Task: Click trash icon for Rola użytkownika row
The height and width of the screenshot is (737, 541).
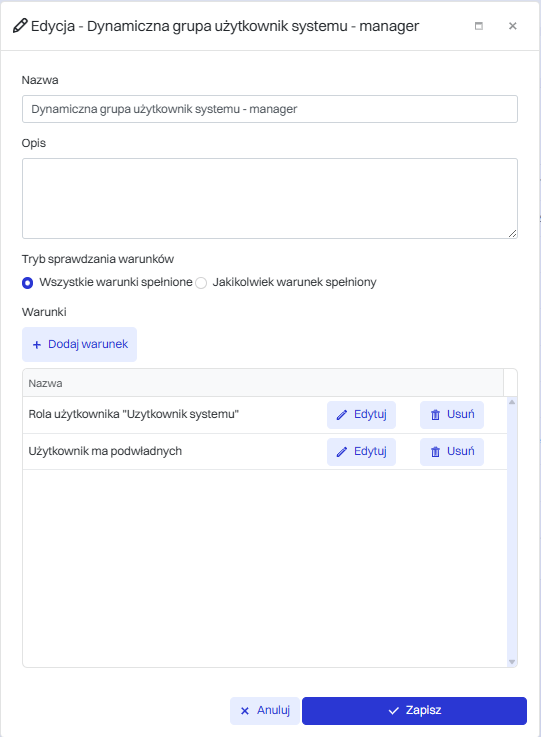Action: pos(435,415)
